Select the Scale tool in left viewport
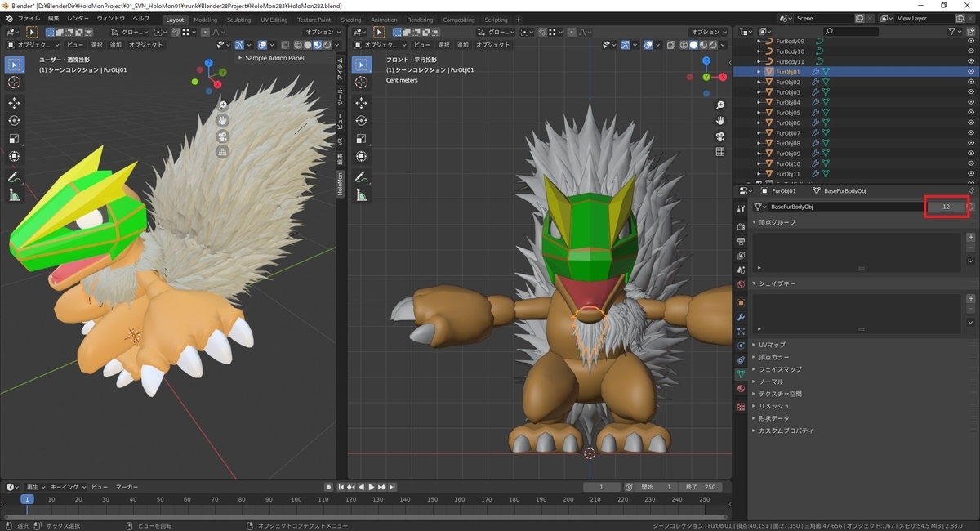980x531 pixels. click(x=15, y=138)
